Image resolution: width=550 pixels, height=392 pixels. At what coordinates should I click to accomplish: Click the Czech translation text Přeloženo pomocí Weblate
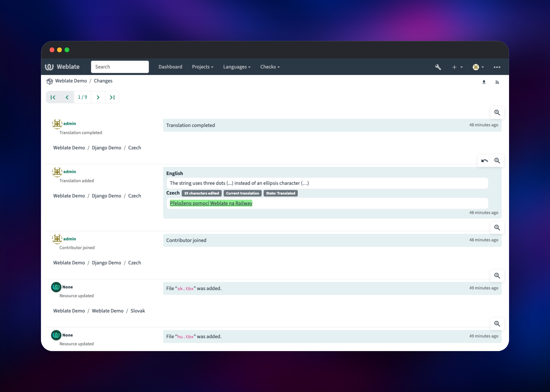[211, 203]
